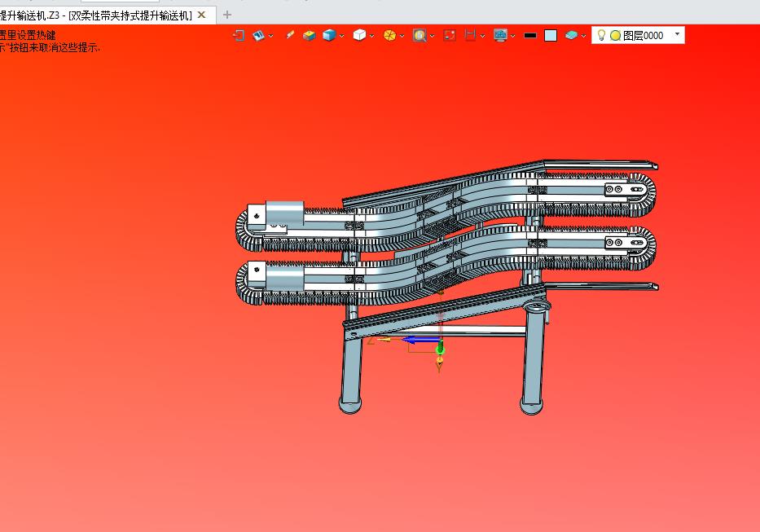Click the black color swatch
This screenshot has height=532, width=760.
pyautogui.click(x=531, y=35)
